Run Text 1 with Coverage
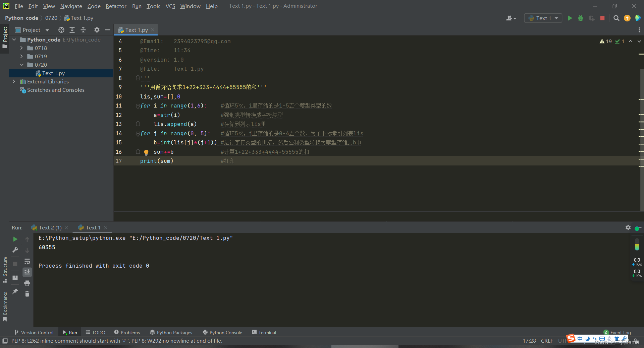This screenshot has height=348, width=644. (591, 18)
